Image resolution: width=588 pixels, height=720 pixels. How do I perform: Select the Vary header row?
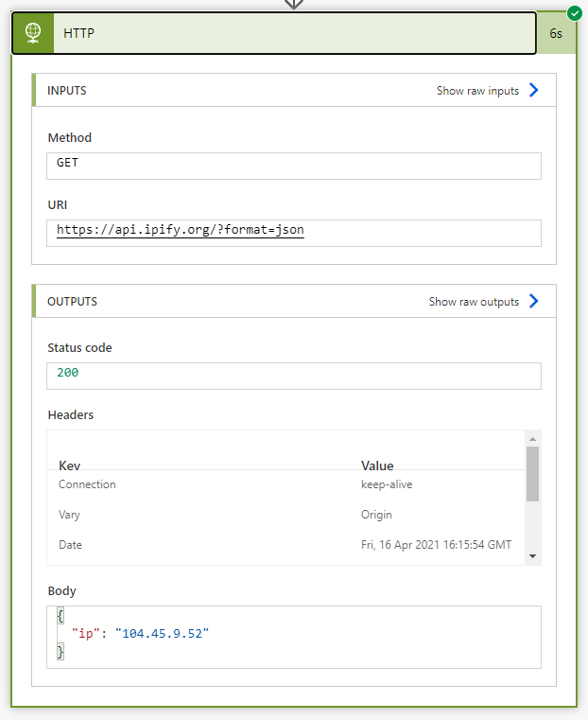click(284, 515)
